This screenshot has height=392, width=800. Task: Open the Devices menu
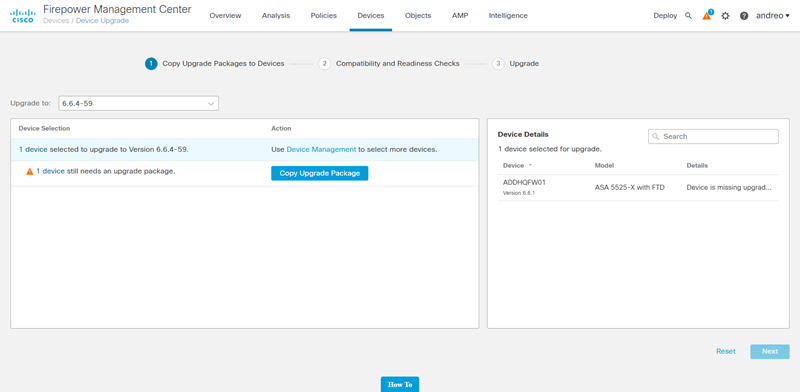point(371,16)
